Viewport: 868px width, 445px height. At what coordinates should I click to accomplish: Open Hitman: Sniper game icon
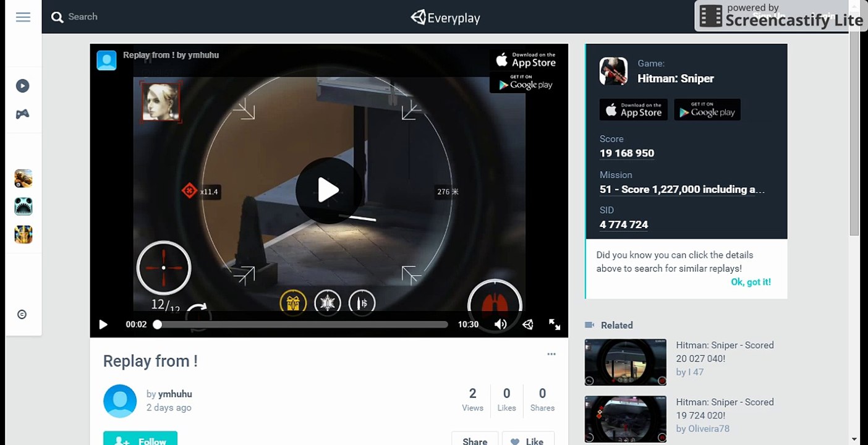[x=613, y=71]
